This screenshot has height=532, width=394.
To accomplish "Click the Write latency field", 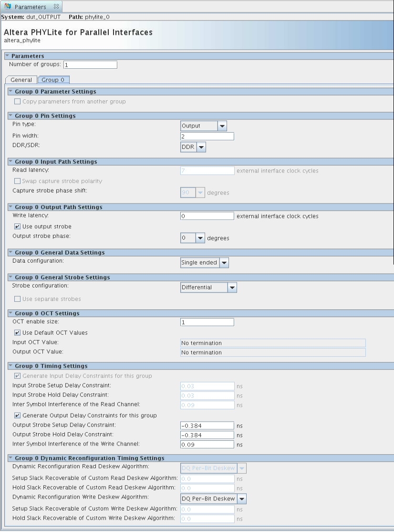I will point(207,216).
